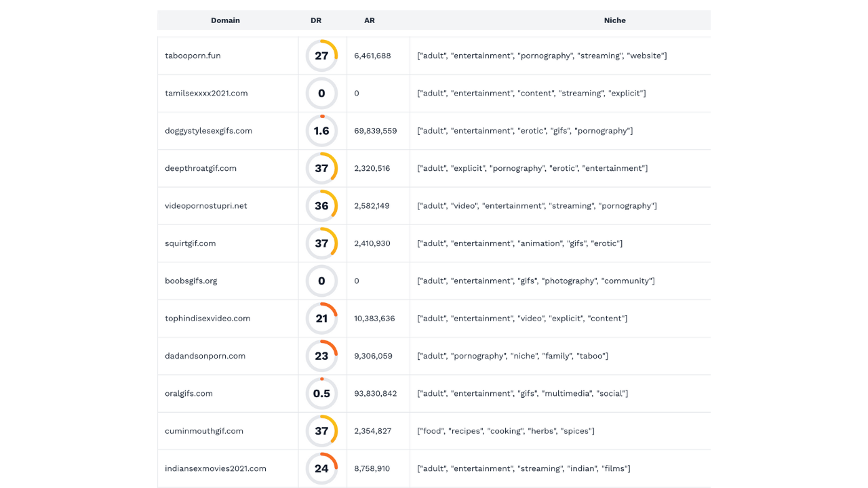Image resolution: width=868 pixels, height=488 pixels.
Task: Click the DR gauge showing 24
Action: click(321, 468)
